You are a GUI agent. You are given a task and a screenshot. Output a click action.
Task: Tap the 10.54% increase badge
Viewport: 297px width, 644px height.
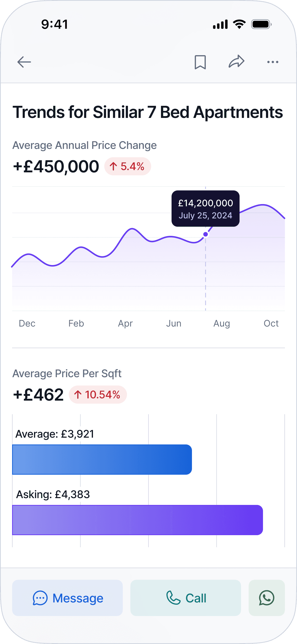(x=98, y=395)
